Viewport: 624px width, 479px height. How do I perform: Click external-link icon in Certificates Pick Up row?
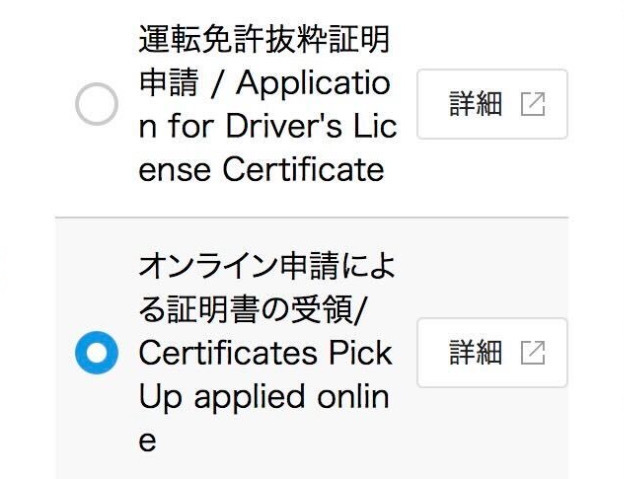(533, 353)
